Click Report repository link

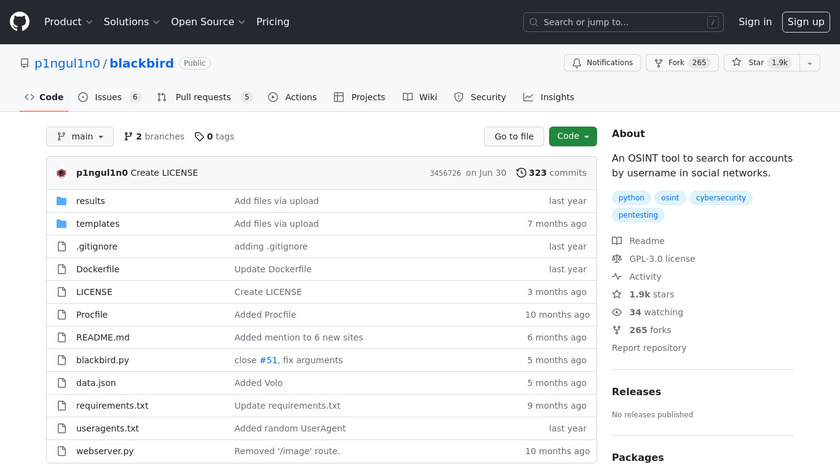click(649, 348)
